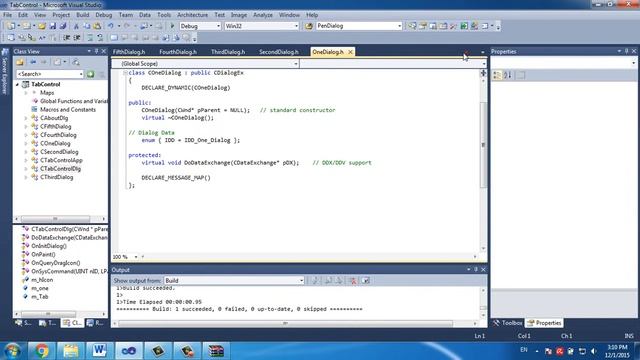Screen dimensions: 640x360
Task: Open the Global Scope dropdown
Action: (x=296, y=64)
